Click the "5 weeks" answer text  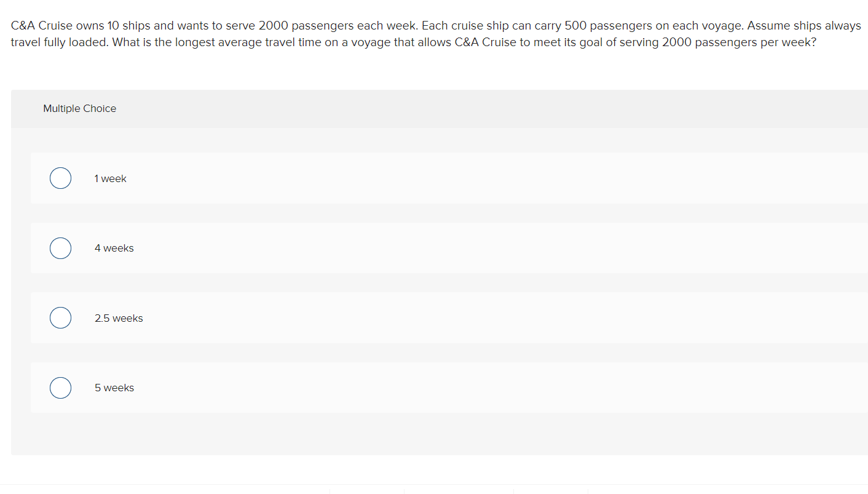(114, 388)
